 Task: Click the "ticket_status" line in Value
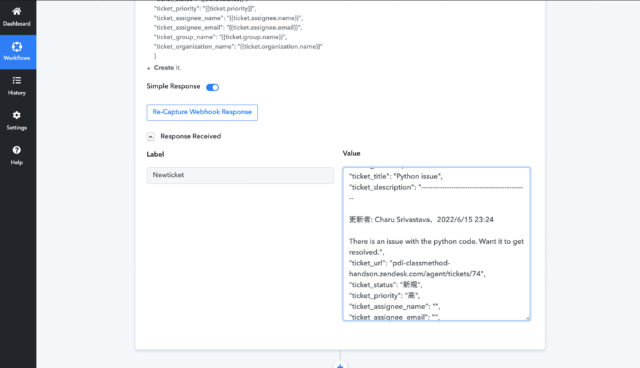click(386, 285)
